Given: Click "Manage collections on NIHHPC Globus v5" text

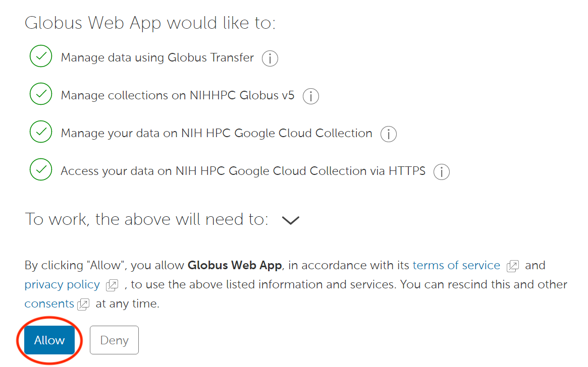Looking at the screenshot, I should [x=177, y=95].
